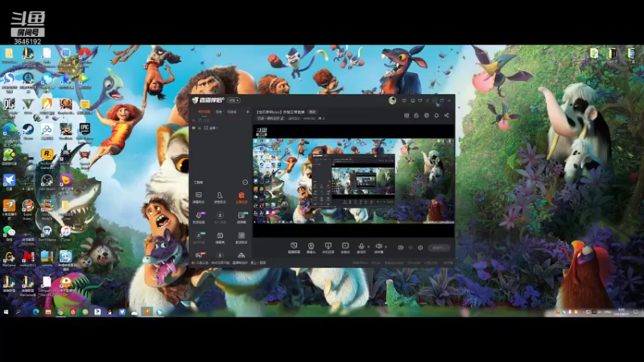The height and width of the screenshot is (362, 644).
Task: Open the main menu icon in title bar
Action: [427, 101]
